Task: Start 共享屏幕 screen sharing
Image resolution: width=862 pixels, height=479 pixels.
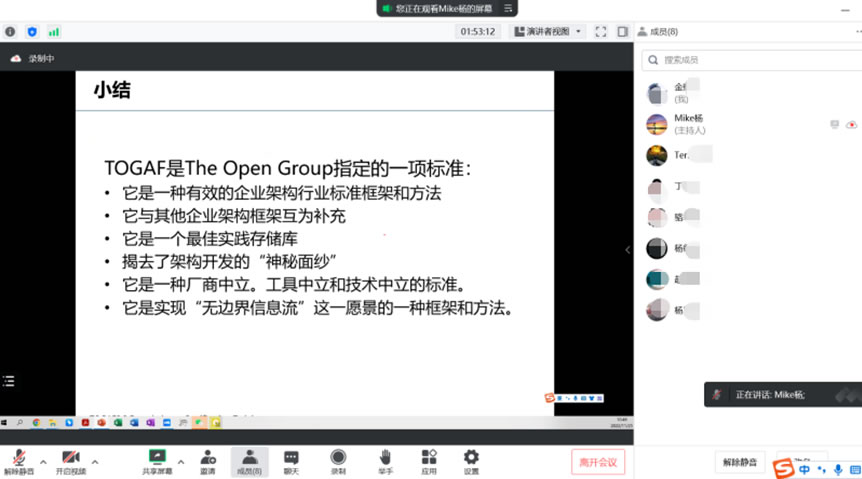Action: (157, 462)
